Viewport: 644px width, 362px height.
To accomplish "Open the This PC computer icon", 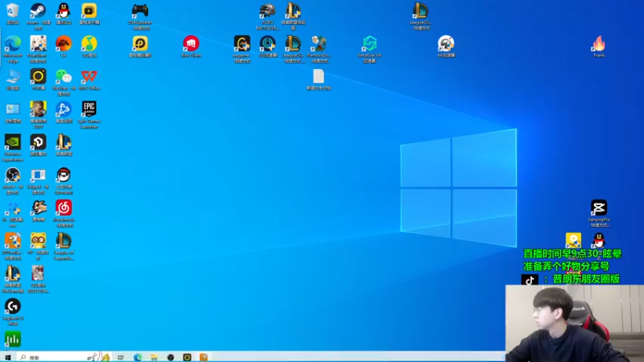I will click(x=13, y=76).
